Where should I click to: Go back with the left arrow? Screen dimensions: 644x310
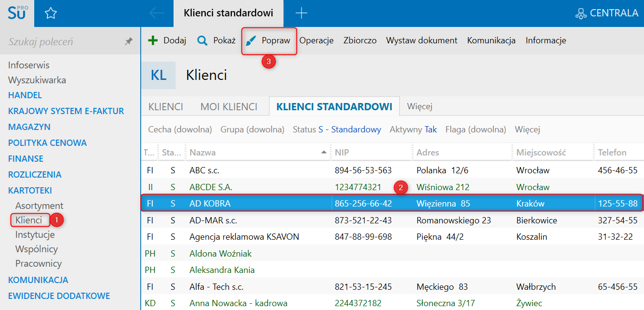point(157,13)
